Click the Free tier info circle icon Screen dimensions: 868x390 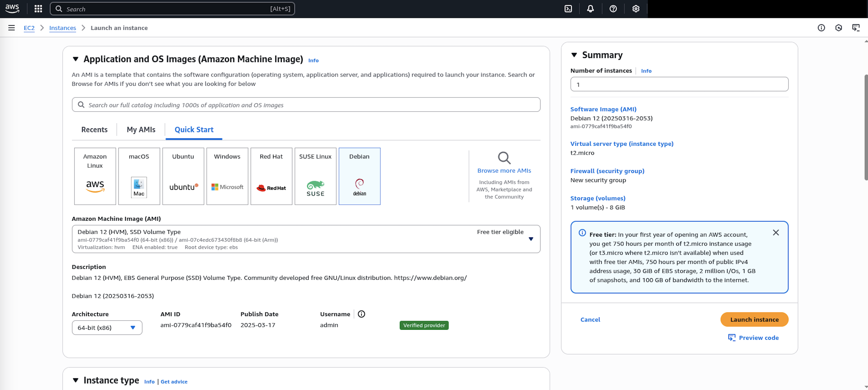click(582, 233)
